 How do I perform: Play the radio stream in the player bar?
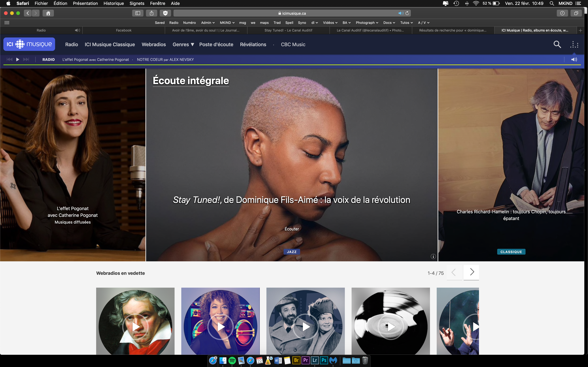pyautogui.click(x=17, y=59)
